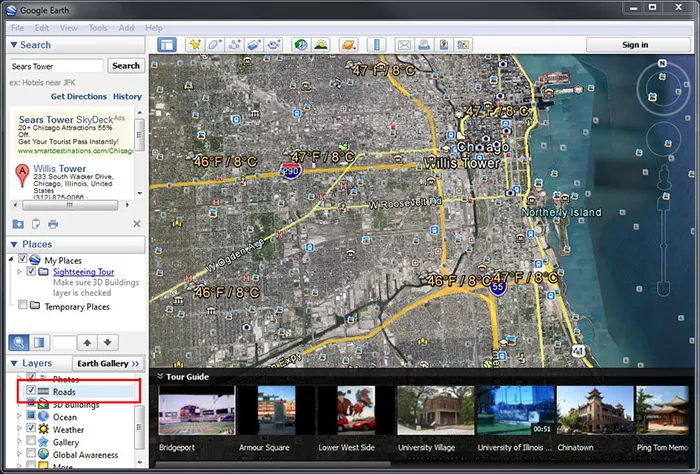Open the Add menu
Viewport: 700px width, 474px height.
click(x=126, y=28)
